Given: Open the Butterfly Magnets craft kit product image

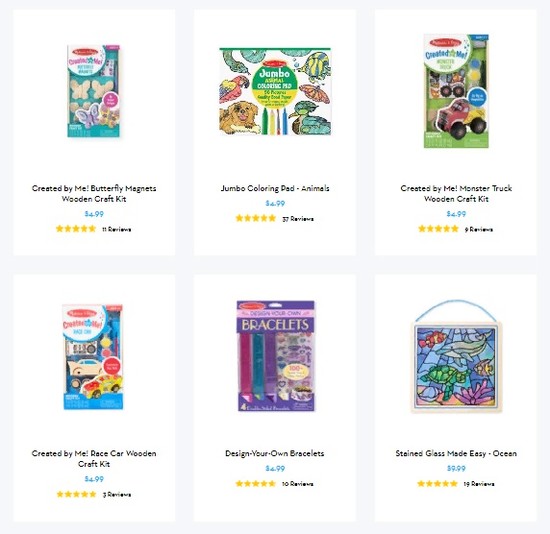Looking at the screenshot, I should pos(94,91).
